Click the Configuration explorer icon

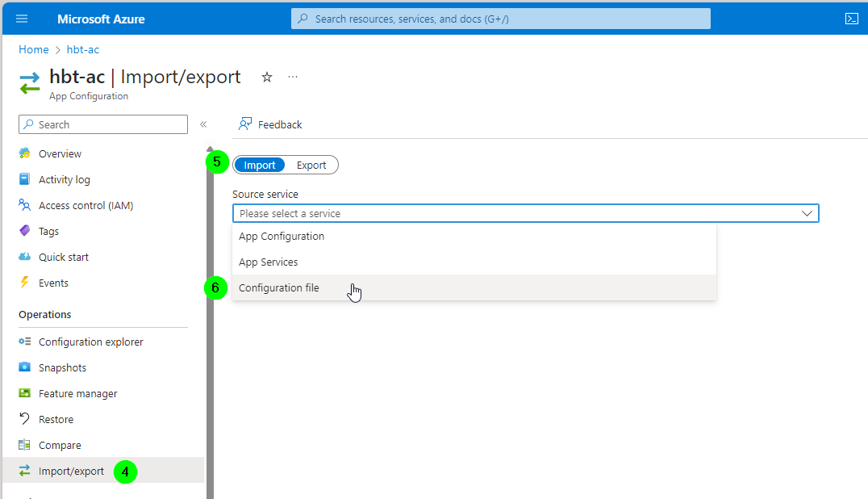pos(24,342)
